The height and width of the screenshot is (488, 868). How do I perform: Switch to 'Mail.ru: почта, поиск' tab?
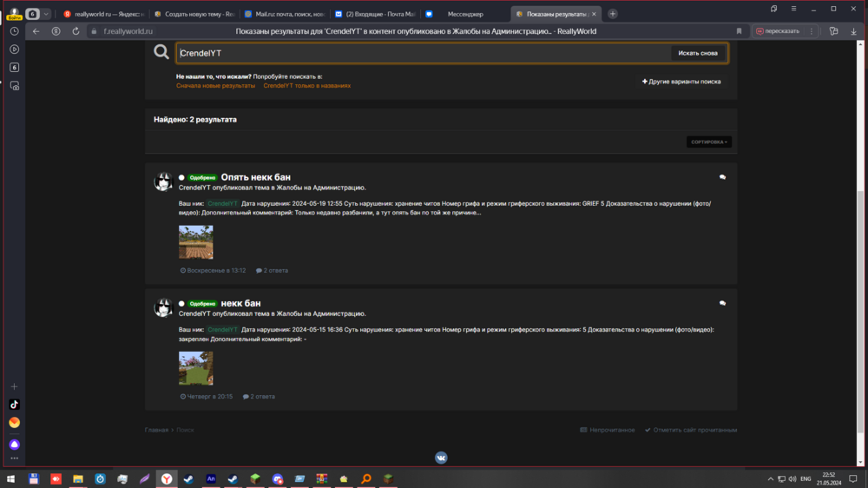(x=285, y=14)
